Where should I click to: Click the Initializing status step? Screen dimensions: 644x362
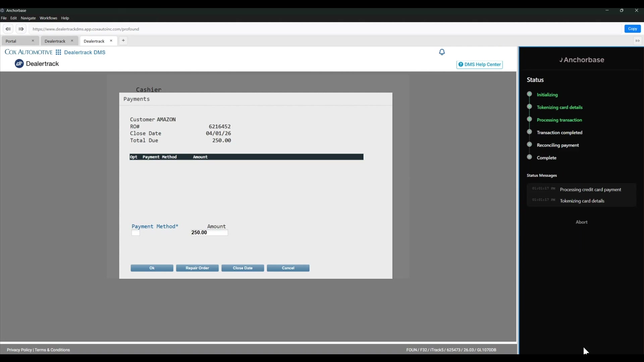(x=547, y=95)
